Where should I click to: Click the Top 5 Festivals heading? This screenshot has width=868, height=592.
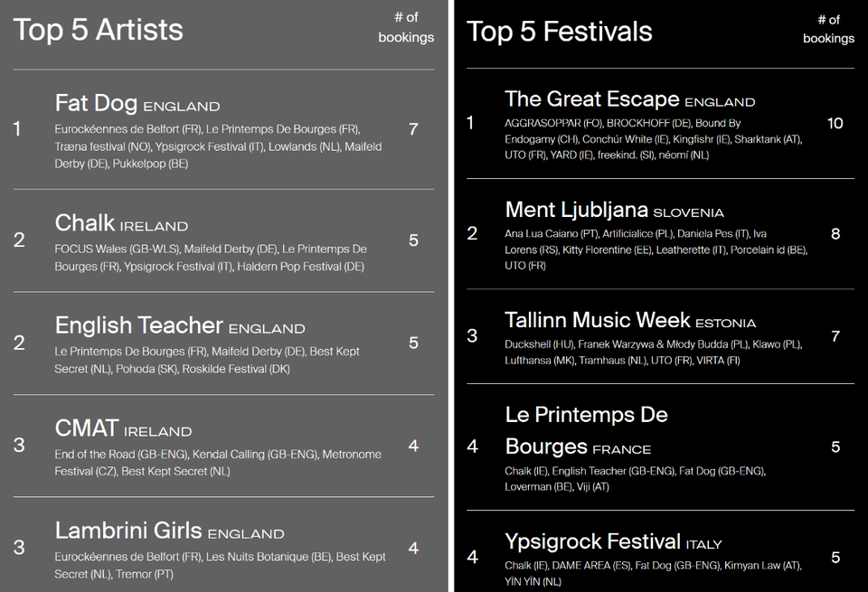pos(559,32)
